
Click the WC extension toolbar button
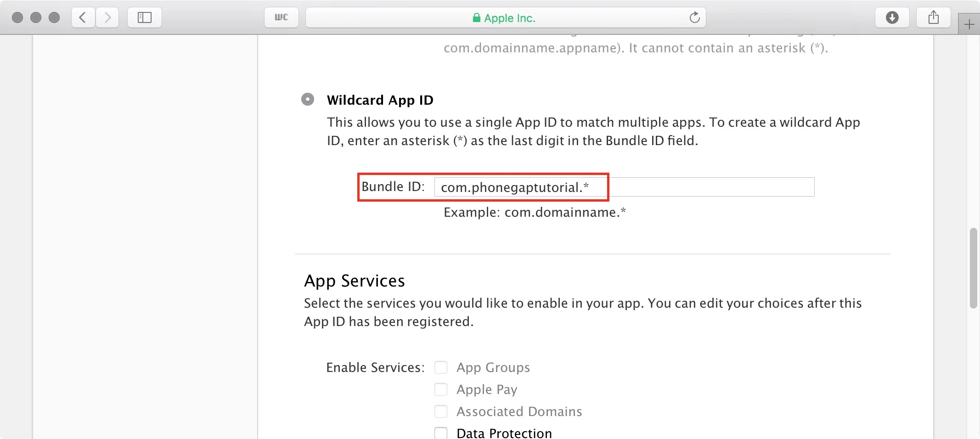(x=282, y=17)
